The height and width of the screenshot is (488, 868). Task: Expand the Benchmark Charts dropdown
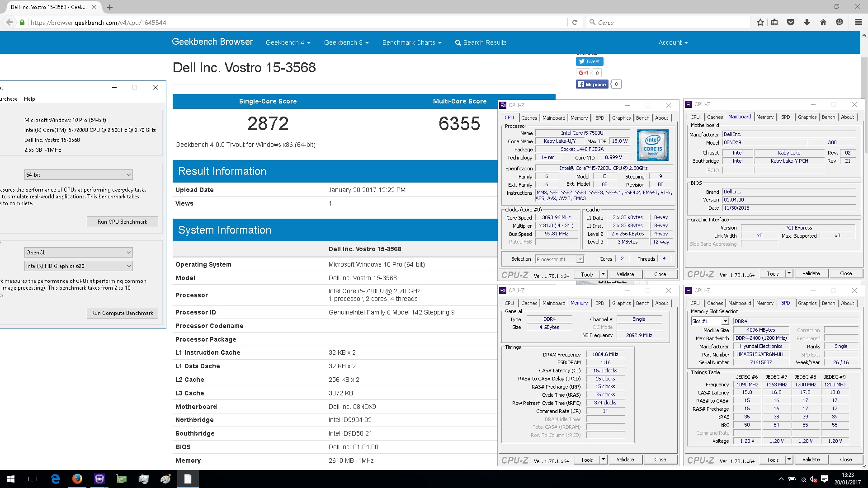tap(412, 42)
